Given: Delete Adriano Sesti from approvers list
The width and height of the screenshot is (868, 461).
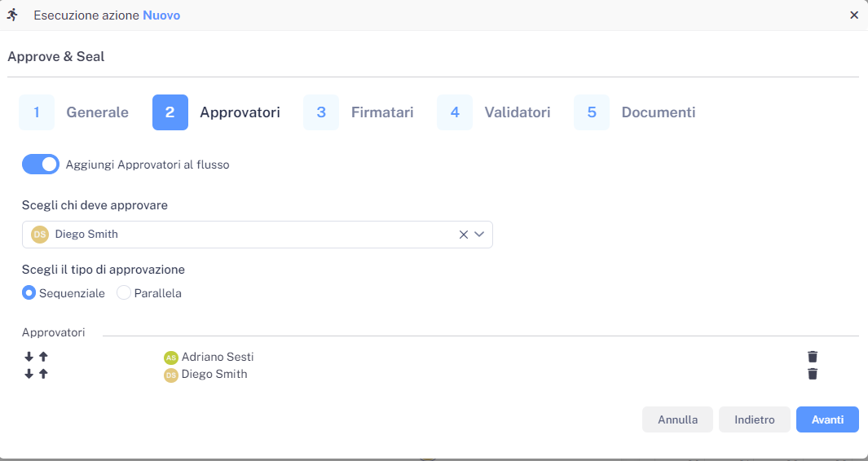Looking at the screenshot, I should (x=812, y=357).
